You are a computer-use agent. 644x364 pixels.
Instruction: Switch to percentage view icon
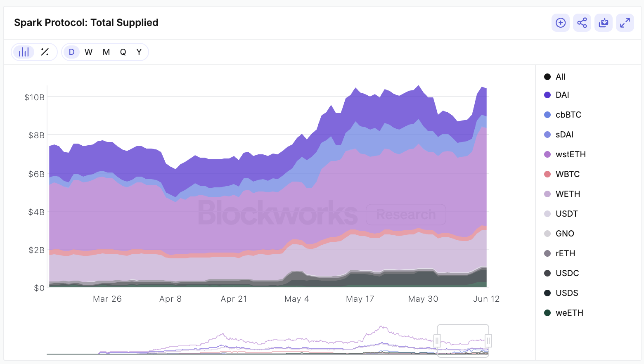(x=45, y=52)
